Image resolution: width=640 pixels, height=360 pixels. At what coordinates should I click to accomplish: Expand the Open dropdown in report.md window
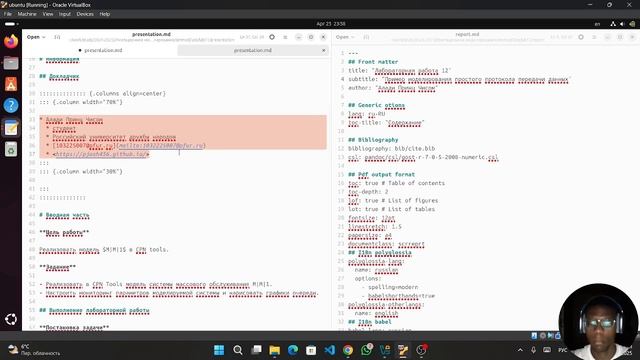(345, 37)
